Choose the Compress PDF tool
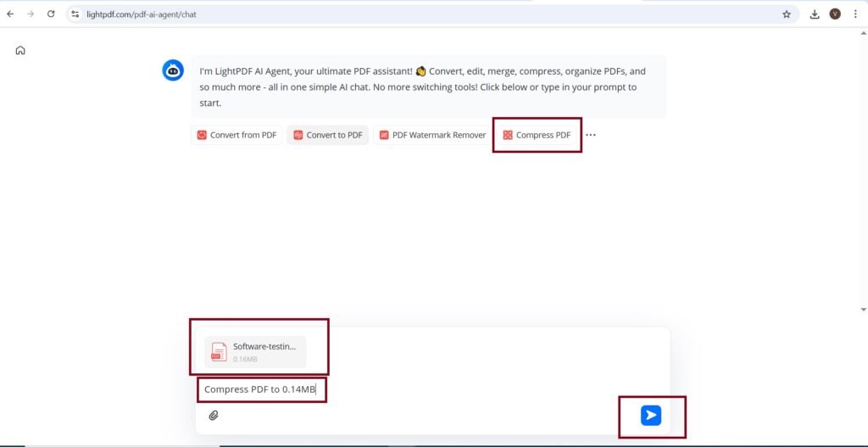Image resolution: width=868 pixels, height=447 pixels. click(537, 135)
